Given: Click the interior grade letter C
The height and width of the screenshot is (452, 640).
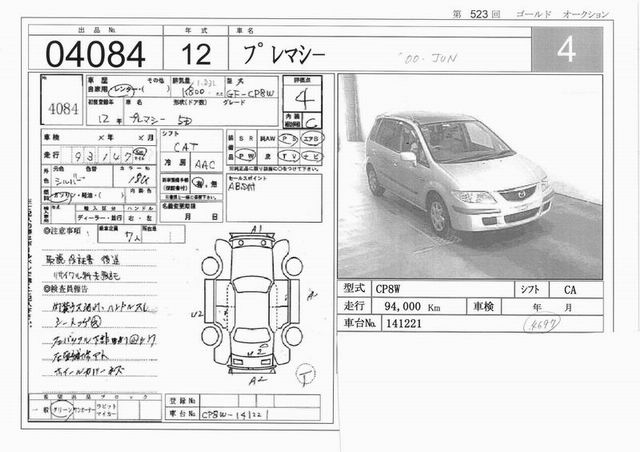Looking at the screenshot, I should click(x=311, y=122).
